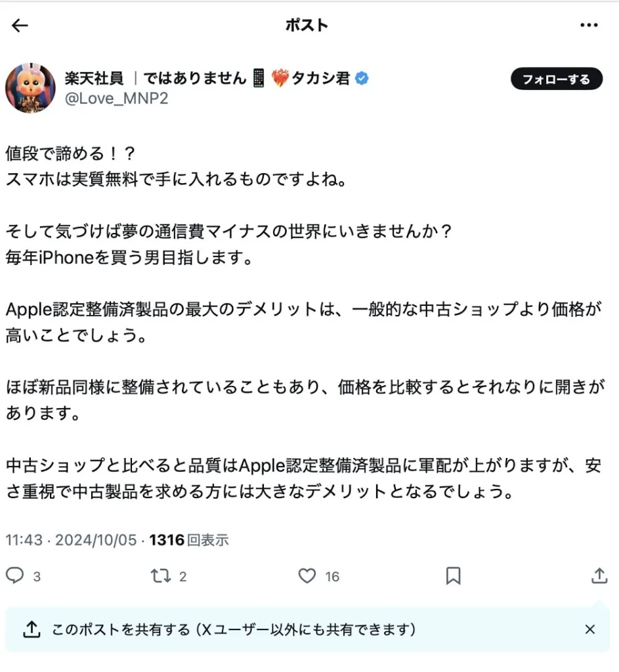619x672 pixels.
Task: Bookmark this post
Action: point(453,576)
